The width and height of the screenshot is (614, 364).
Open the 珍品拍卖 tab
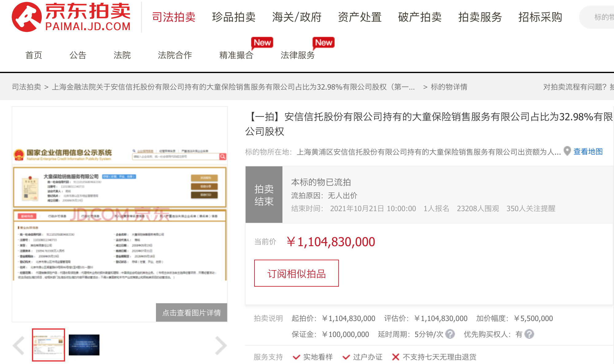coord(234,17)
